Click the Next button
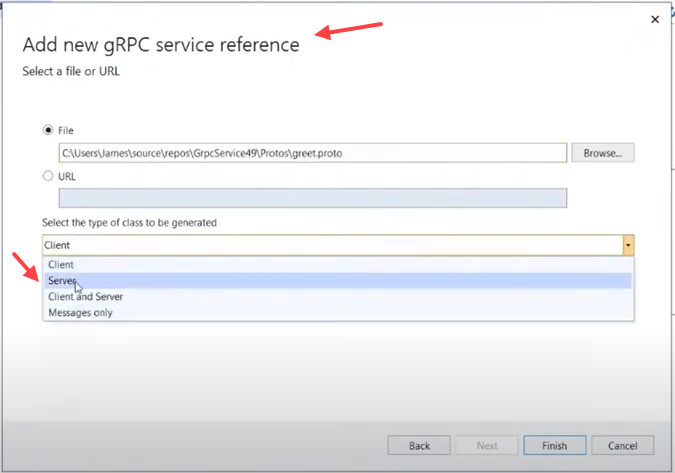This screenshot has width=675, height=473. (x=487, y=446)
